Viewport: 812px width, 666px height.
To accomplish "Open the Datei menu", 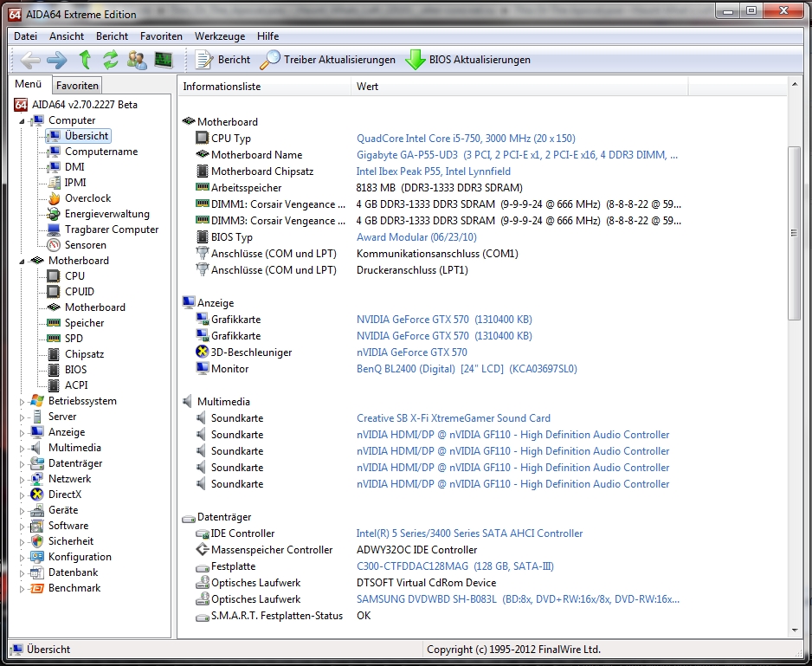I will [25, 36].
